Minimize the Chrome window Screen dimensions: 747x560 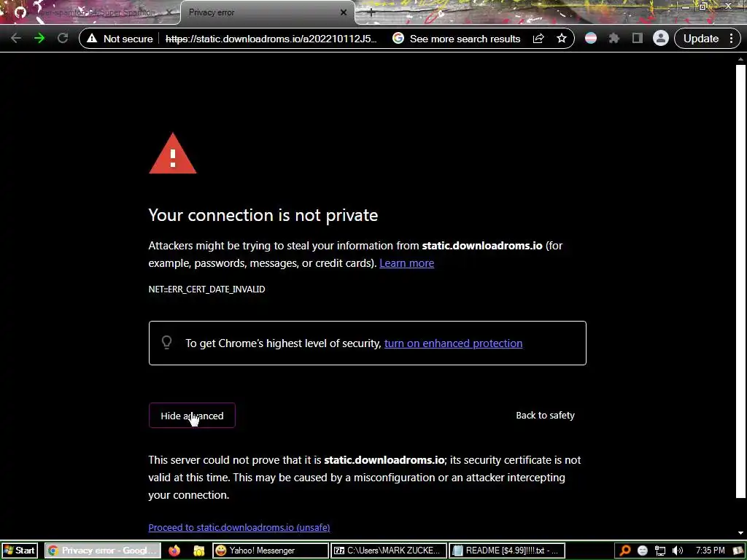(686, 7)
